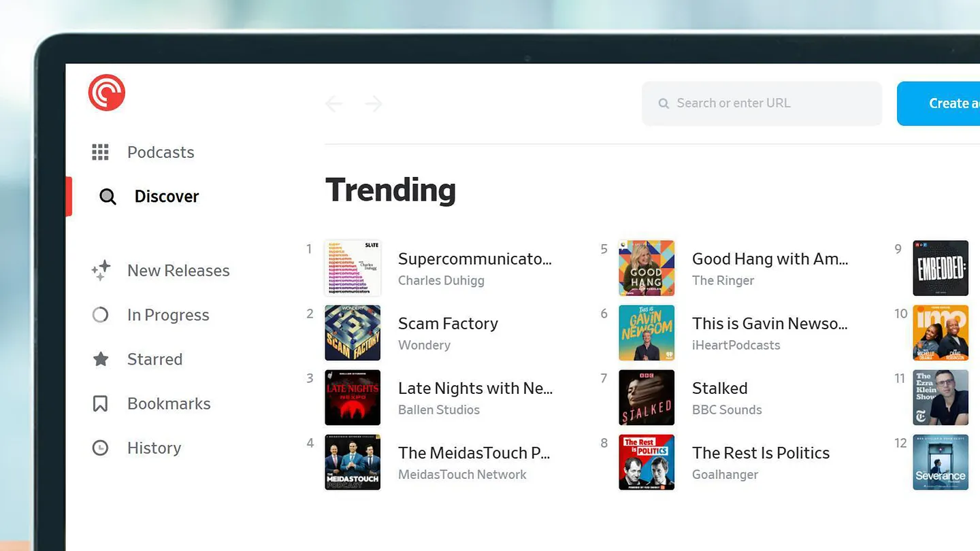This screenshot has height=551, width=980.
Task: Click the New Releases sparkle icon
Action: point(100,270)
